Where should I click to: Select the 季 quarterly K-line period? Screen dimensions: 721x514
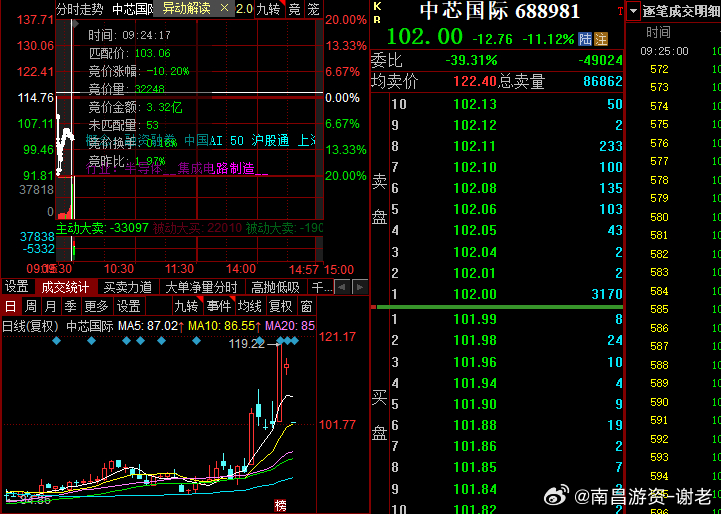tap(70, 306)
